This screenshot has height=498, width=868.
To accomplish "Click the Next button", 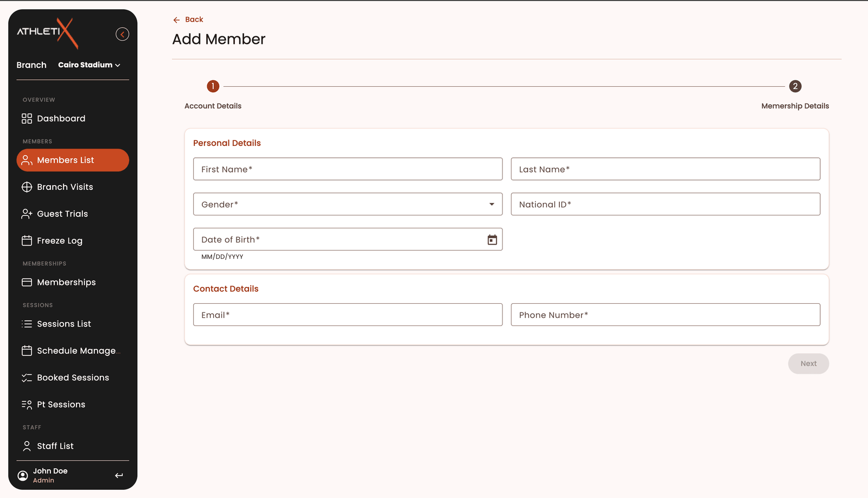I will 808,363.
